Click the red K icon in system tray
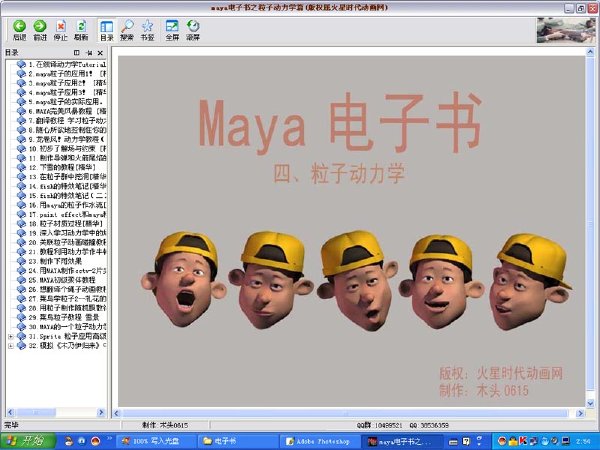The height and width of the screenshot is (450, 600). 523,441
